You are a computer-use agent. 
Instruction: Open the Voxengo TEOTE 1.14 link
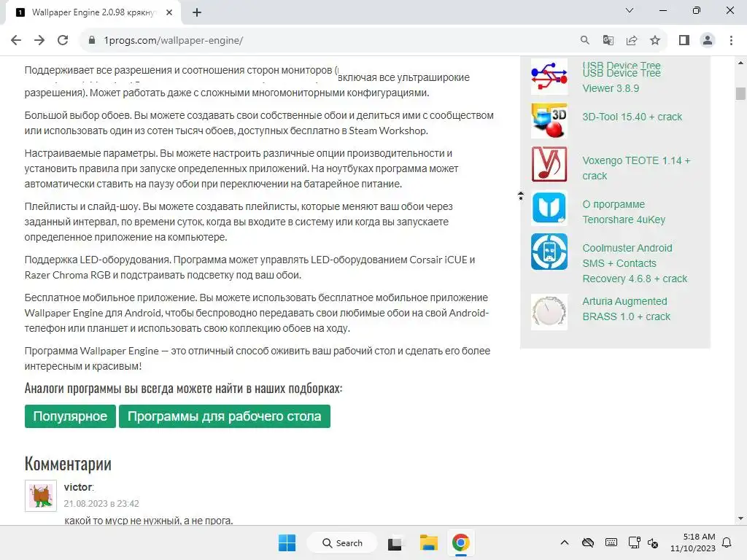636,168
